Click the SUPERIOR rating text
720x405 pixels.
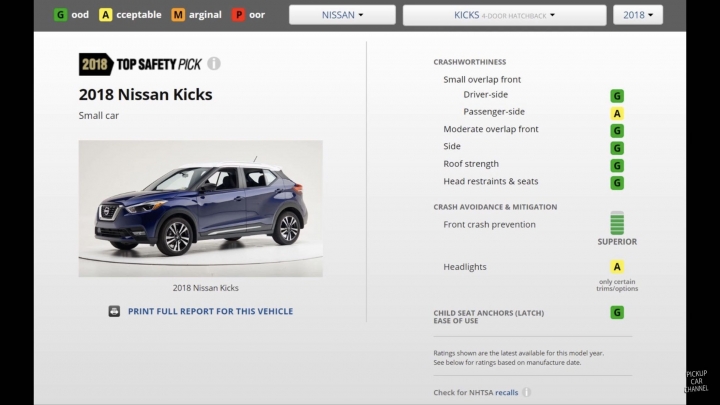pyautogui.click(x=617, y=242)
